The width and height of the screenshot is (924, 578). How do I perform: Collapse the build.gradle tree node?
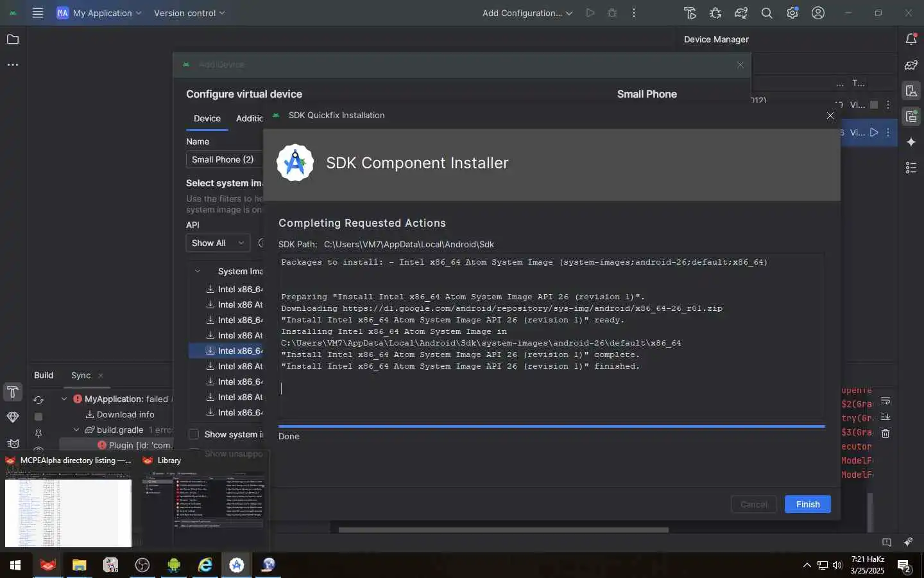point(76,430)
